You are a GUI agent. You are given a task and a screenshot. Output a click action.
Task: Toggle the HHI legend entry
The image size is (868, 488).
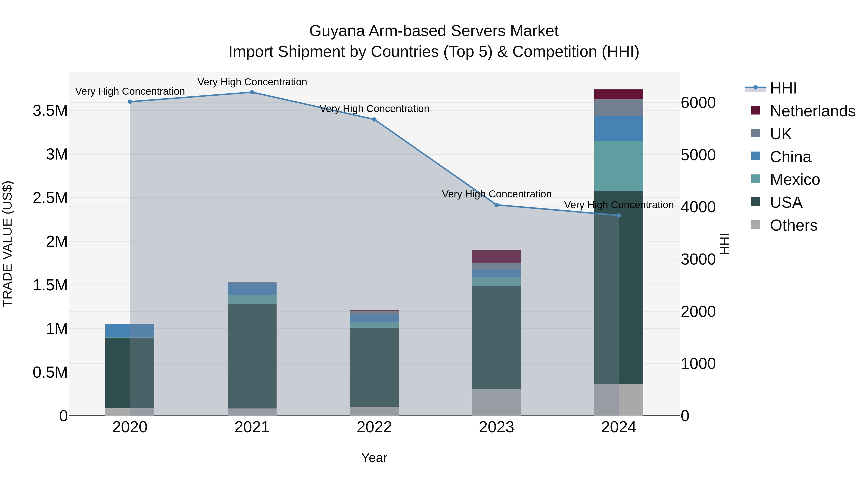coord(771,88)
